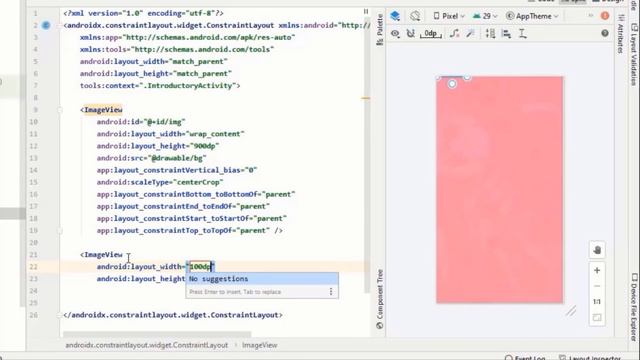Open the Palette side tab
This screenshot has width=640, height=360.
(380, 29)
